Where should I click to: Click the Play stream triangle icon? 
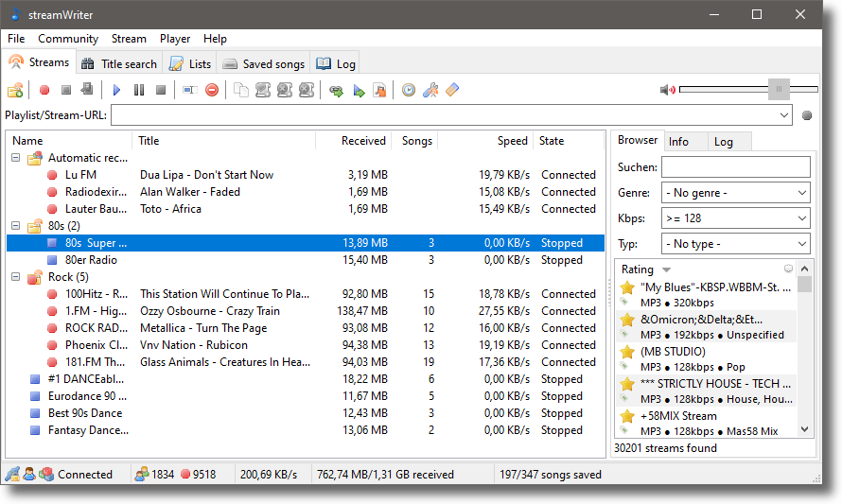pyautogui.click(x=116, y=90)
